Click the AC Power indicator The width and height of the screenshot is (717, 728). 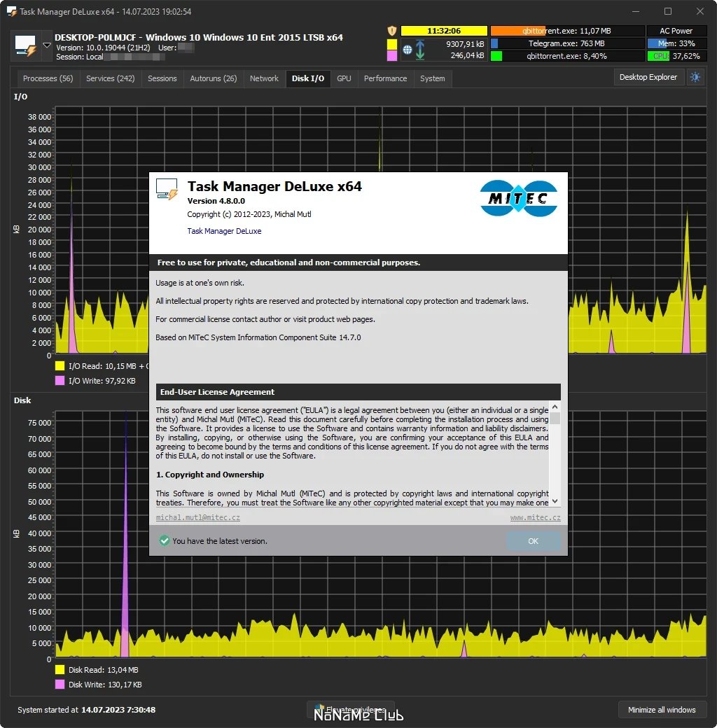[676, 31]
